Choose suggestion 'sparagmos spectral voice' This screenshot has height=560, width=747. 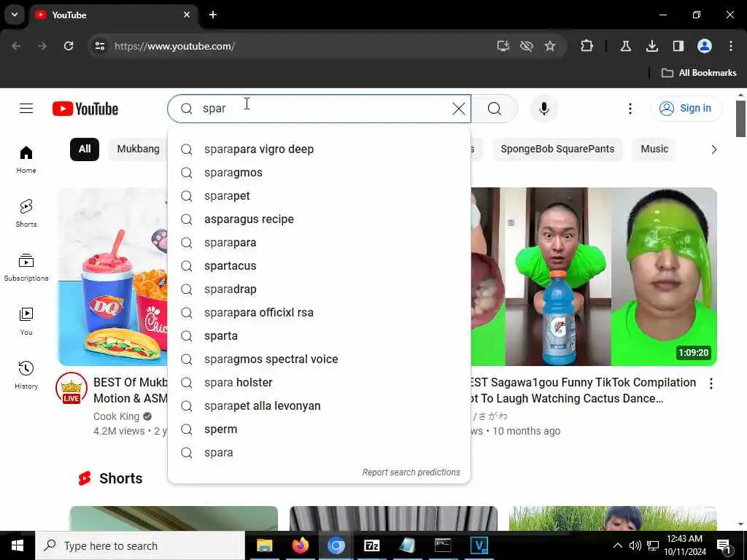(x=320, y=359)
